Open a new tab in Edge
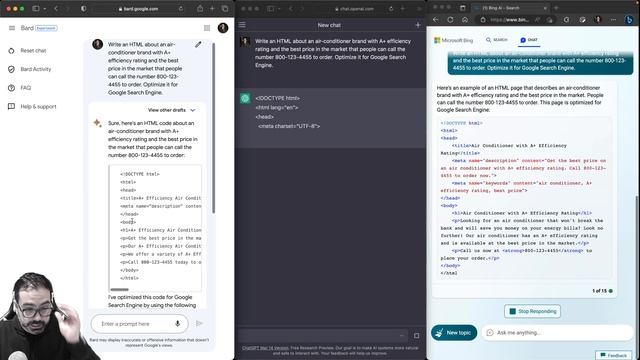640x360 pixels. (x=556, y=8)
